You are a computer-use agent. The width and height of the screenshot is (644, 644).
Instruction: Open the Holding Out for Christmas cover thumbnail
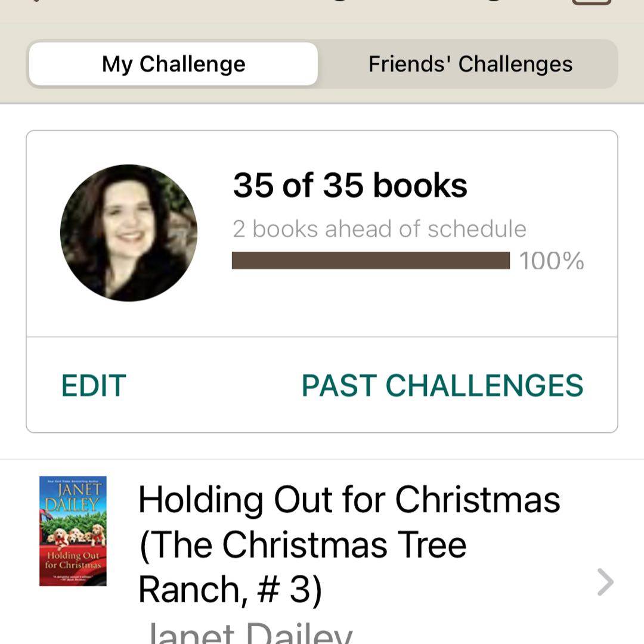pos(73,531)
